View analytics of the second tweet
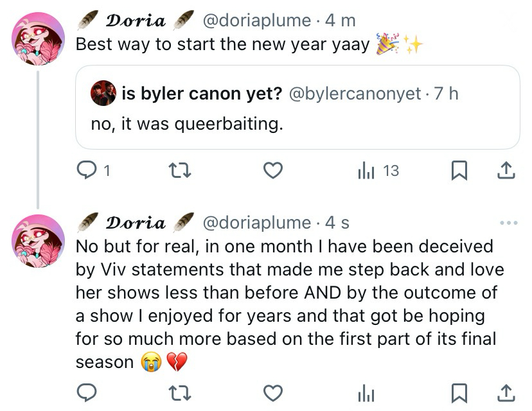The height and width of the screenshot is (411, 532). (x=366, y=391)
